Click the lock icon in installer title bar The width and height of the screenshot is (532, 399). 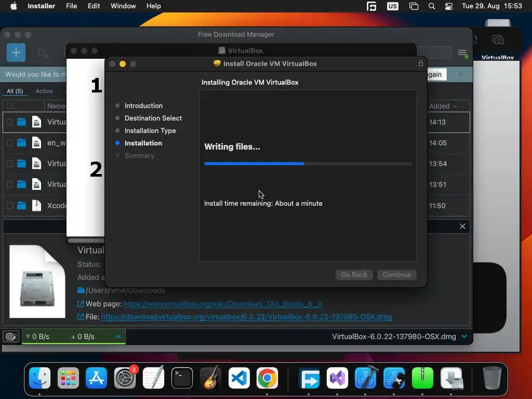(x=420, y=63)
